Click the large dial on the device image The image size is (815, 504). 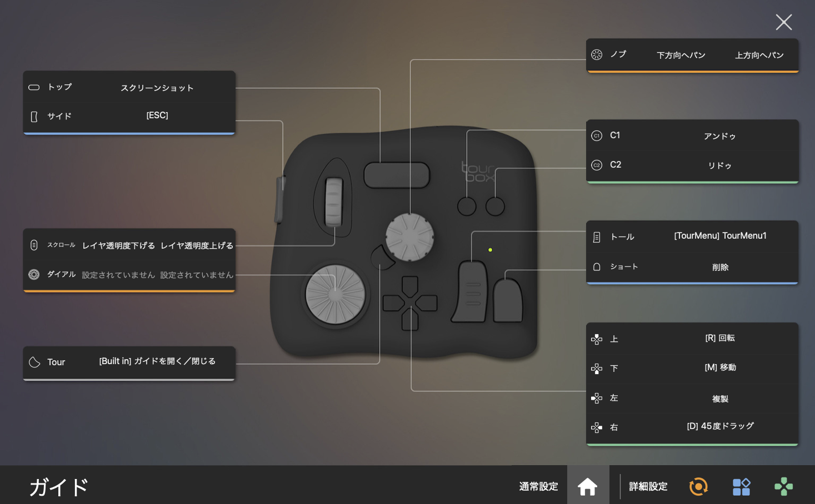[x=336, y=295]
